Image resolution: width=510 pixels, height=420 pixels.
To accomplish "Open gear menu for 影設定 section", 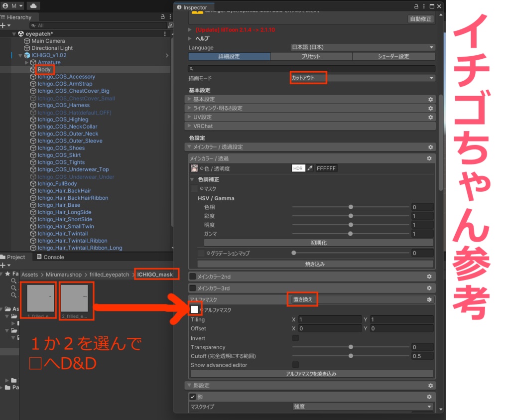I will pos(431,386).
